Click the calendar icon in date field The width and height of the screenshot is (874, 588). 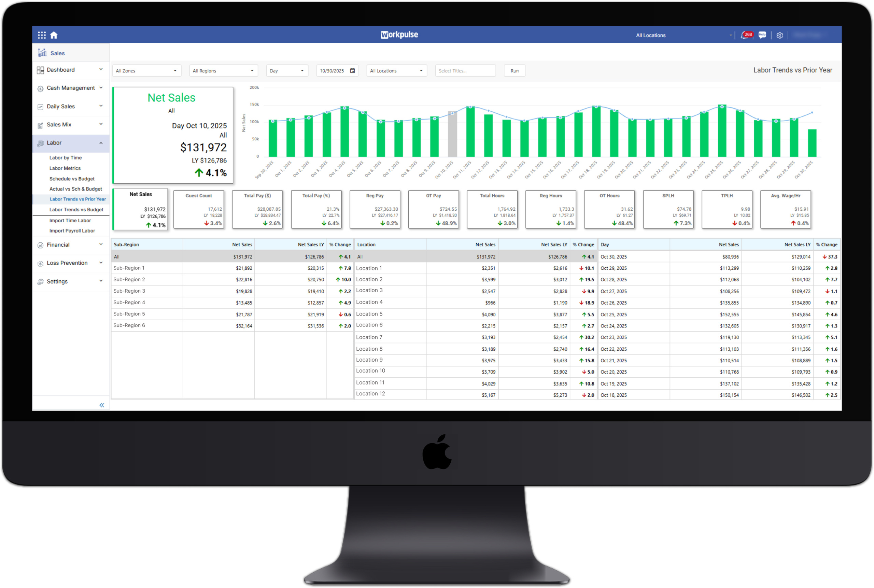click(352, 70)
